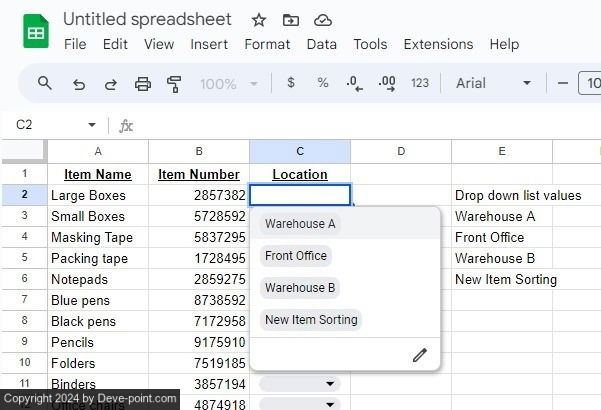Activate the paint format tool
The width and height of the screenshot is (601, 410).
pos(174,84)
